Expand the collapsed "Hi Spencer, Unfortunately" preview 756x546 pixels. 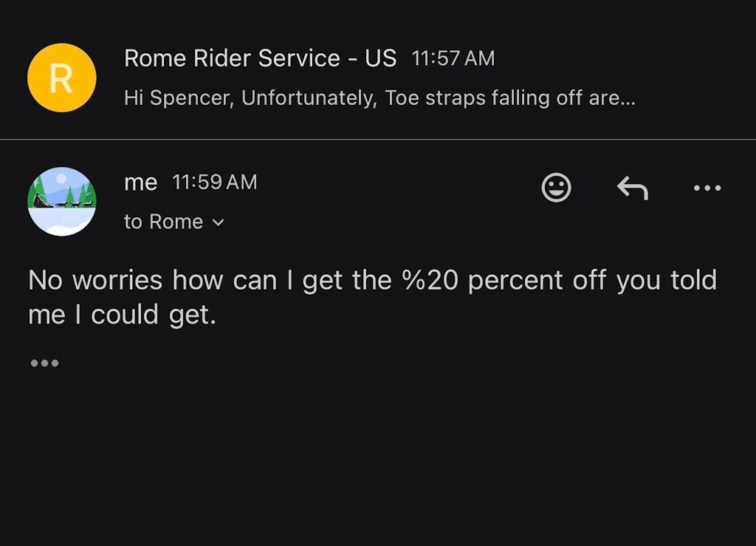379,98
